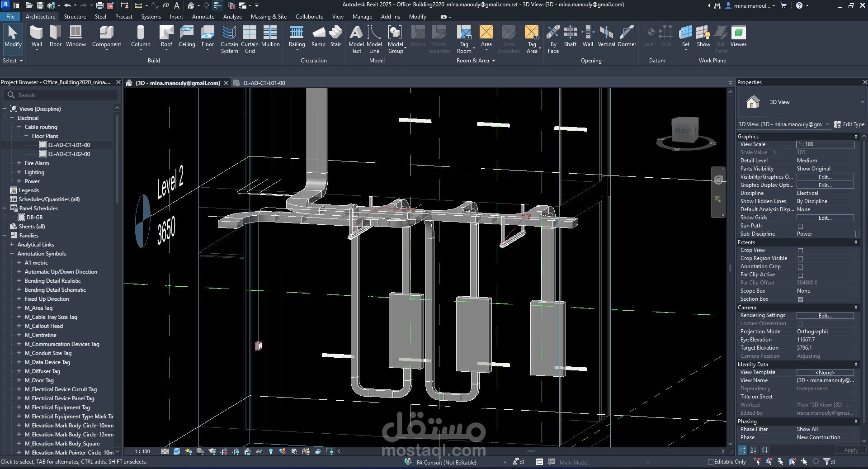Select the Window tool

point(75,36)
